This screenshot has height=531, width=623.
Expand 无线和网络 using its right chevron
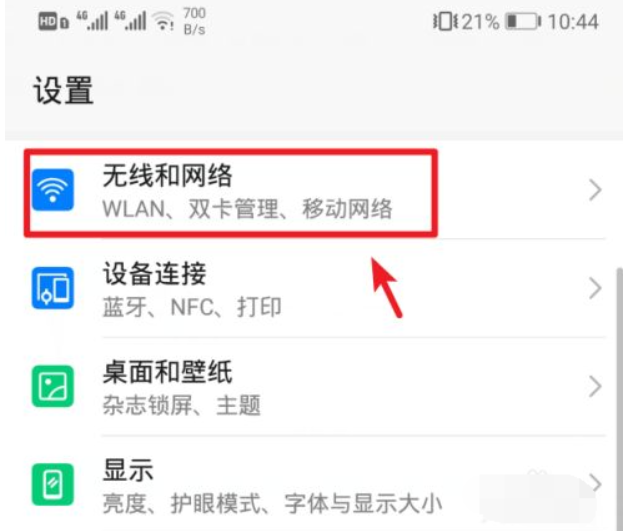click(x=595, y=190)
